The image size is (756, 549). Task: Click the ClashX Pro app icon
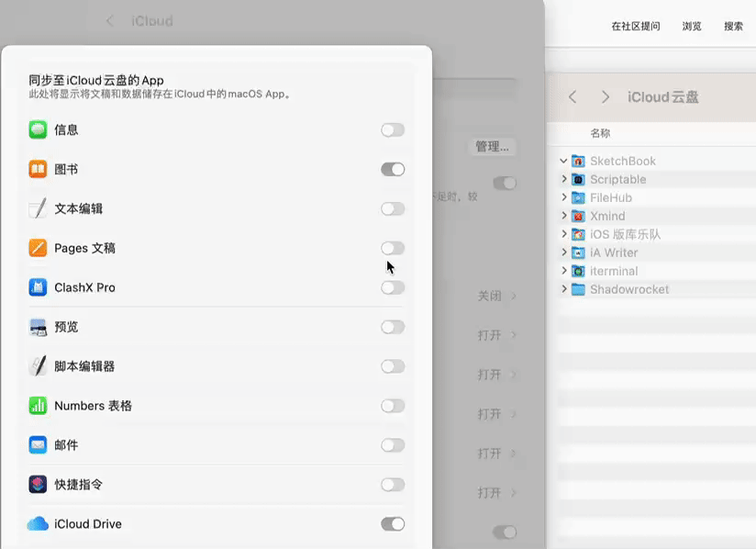point(38,288)
